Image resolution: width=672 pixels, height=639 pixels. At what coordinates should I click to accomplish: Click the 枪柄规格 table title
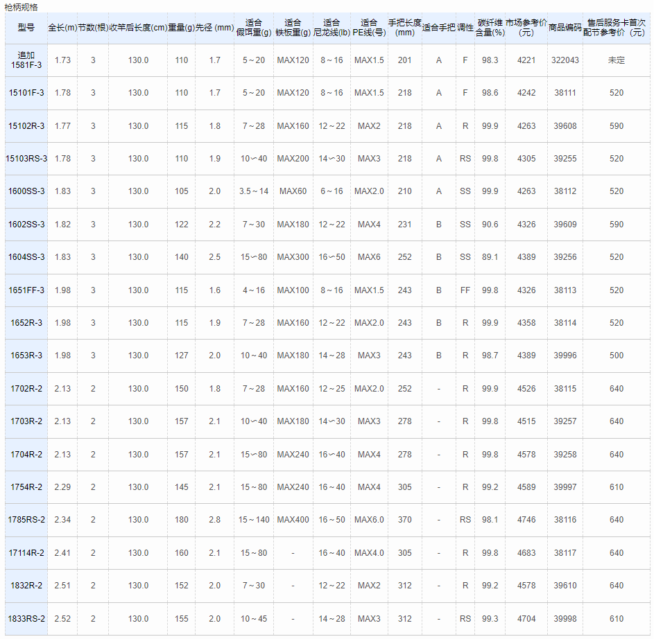(x=21, y=8)
